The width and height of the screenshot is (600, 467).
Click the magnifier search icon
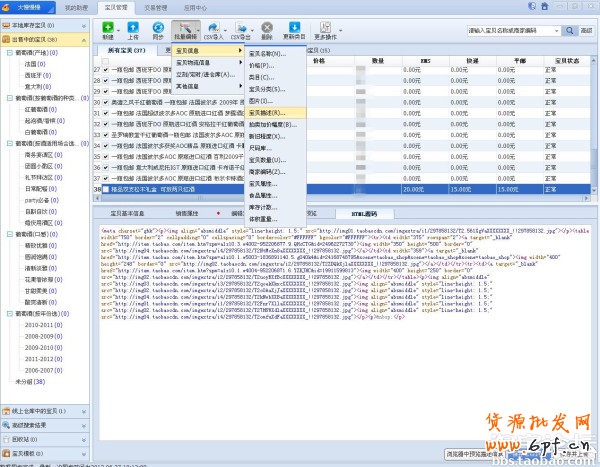570,31
